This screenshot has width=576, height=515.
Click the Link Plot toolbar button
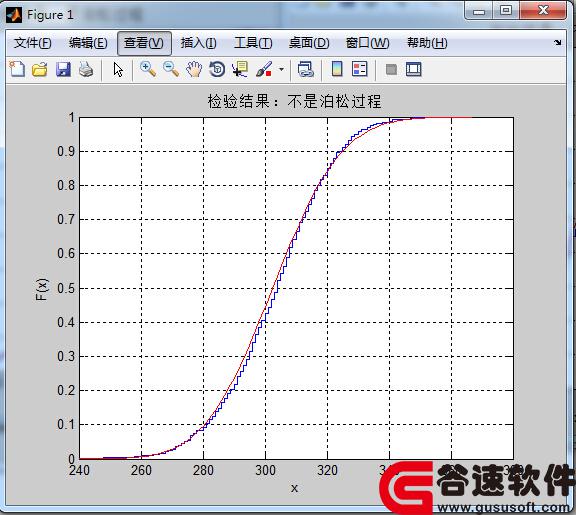(305, 69)
